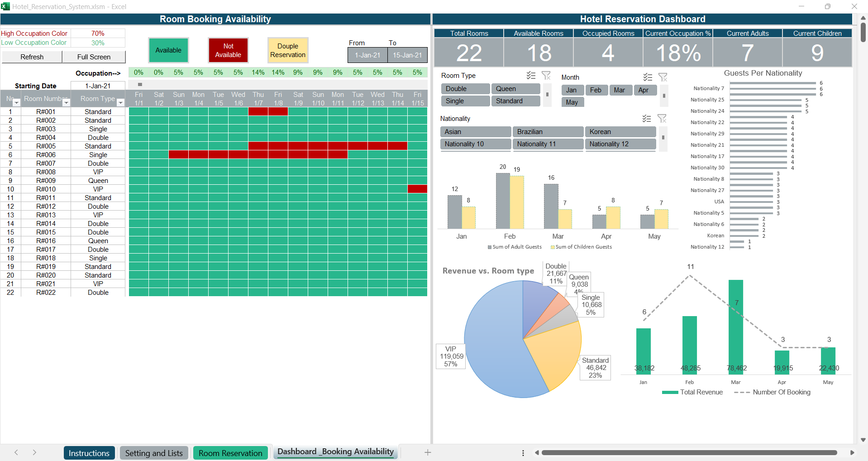Open the Room Type column filter dropdown
The image size is (868, 461).
pos(120,103)
